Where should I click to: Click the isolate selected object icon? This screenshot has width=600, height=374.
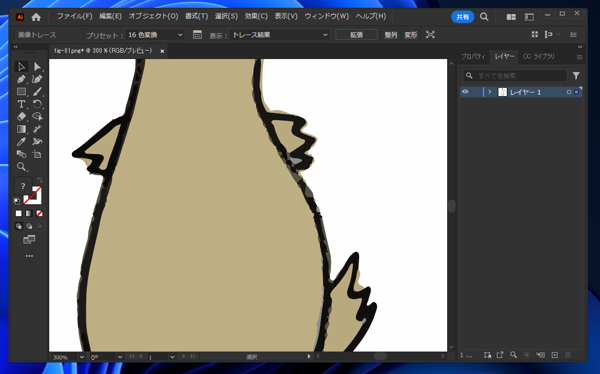coord(430,35)
